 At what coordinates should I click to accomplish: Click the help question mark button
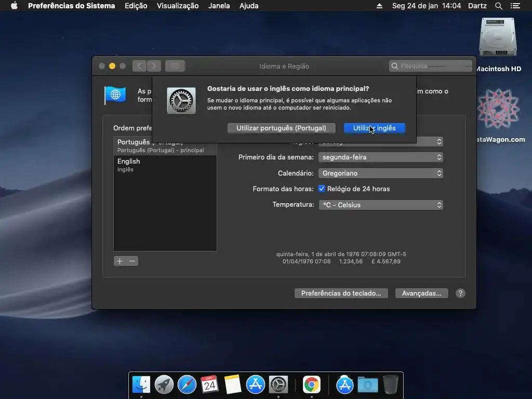click(460, 293)
